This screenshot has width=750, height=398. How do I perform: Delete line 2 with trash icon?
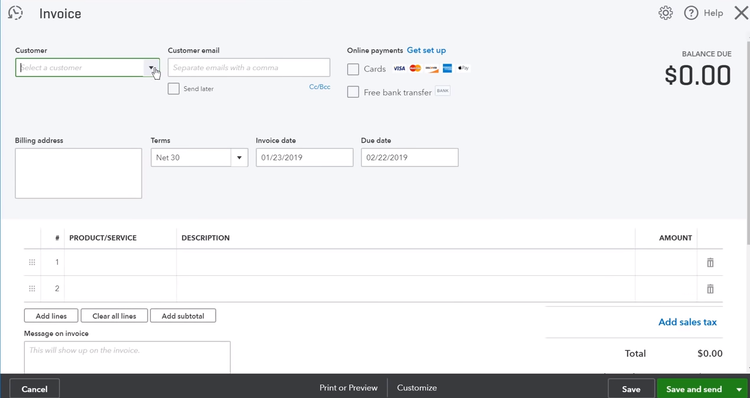710,288
